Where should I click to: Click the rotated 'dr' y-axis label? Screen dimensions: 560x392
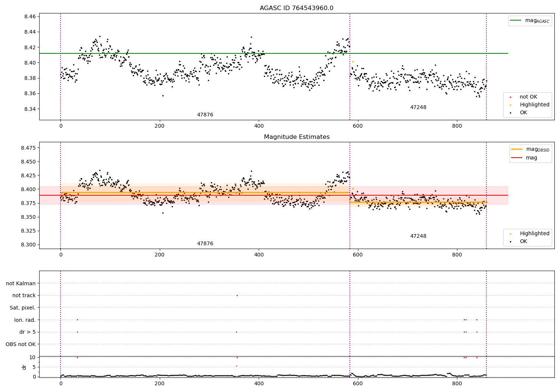tap(24, 367)
